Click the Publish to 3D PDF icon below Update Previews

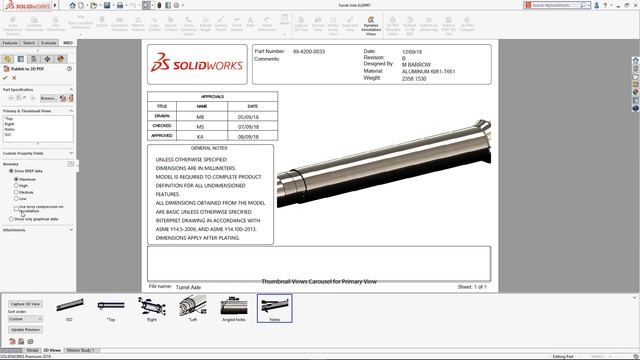coord(12,341)
